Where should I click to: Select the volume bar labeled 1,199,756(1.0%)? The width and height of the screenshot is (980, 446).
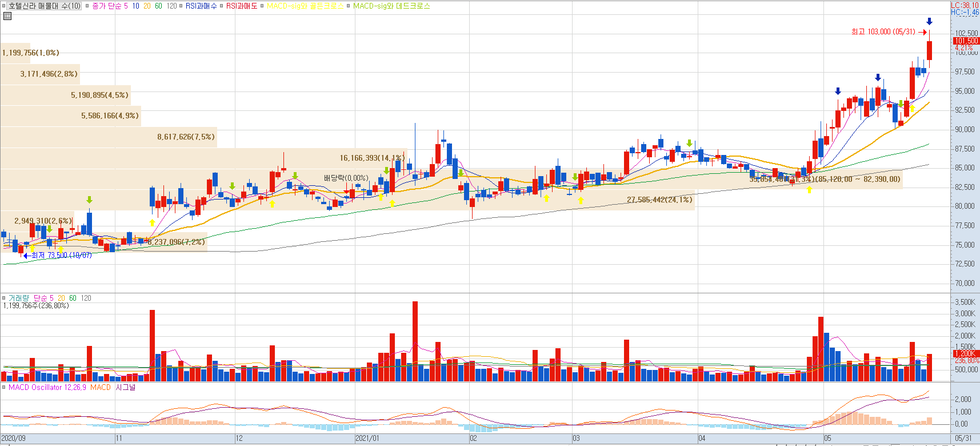coord(15,53)
